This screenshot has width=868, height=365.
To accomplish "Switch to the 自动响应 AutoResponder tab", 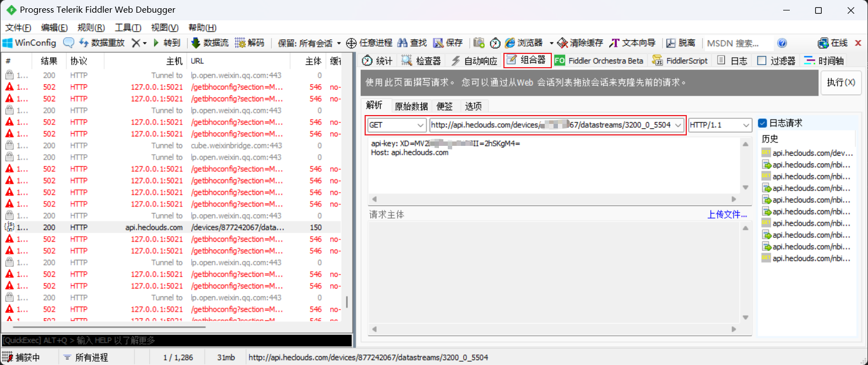I will pos(474,61).
